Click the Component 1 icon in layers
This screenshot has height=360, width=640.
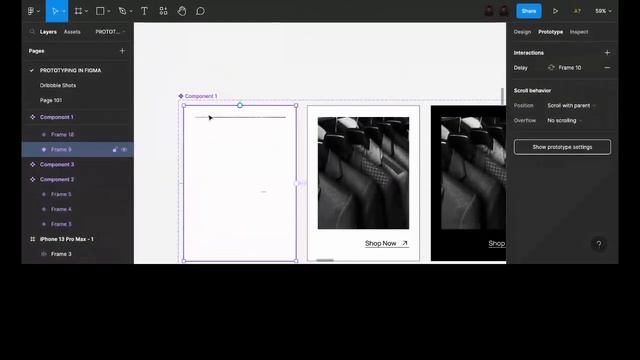[32, 117]
